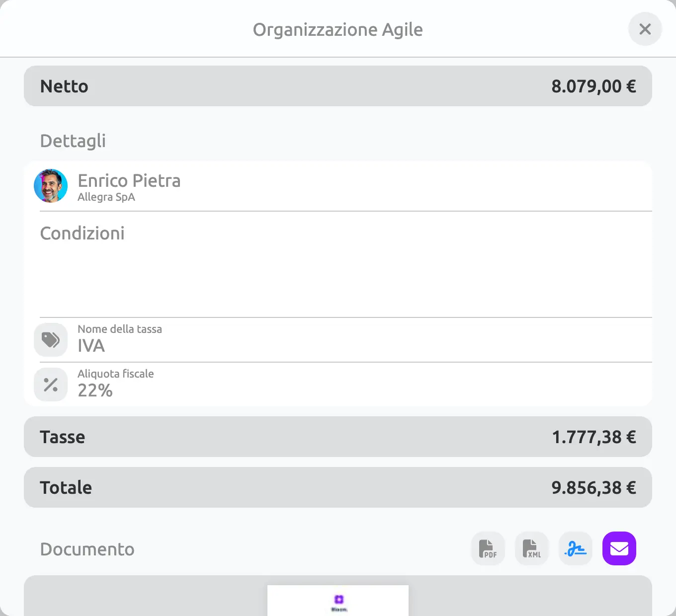Viewport: 676px width, 616px height.
Task: Click the Netto label
Action: tap(64, 86)
